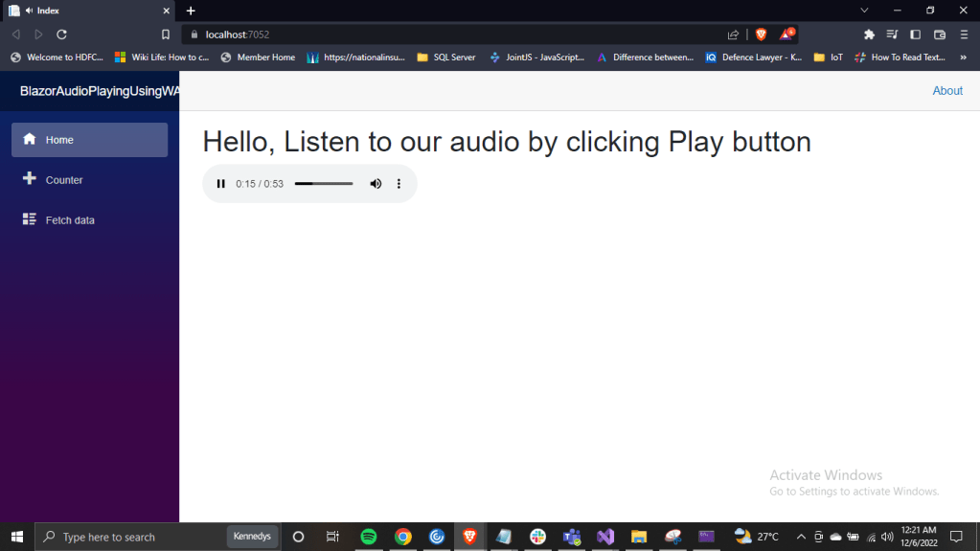This screenshot has height=551, width=980.
Task: Open the browser extensions puzzle icon
Action: [869, 34]
